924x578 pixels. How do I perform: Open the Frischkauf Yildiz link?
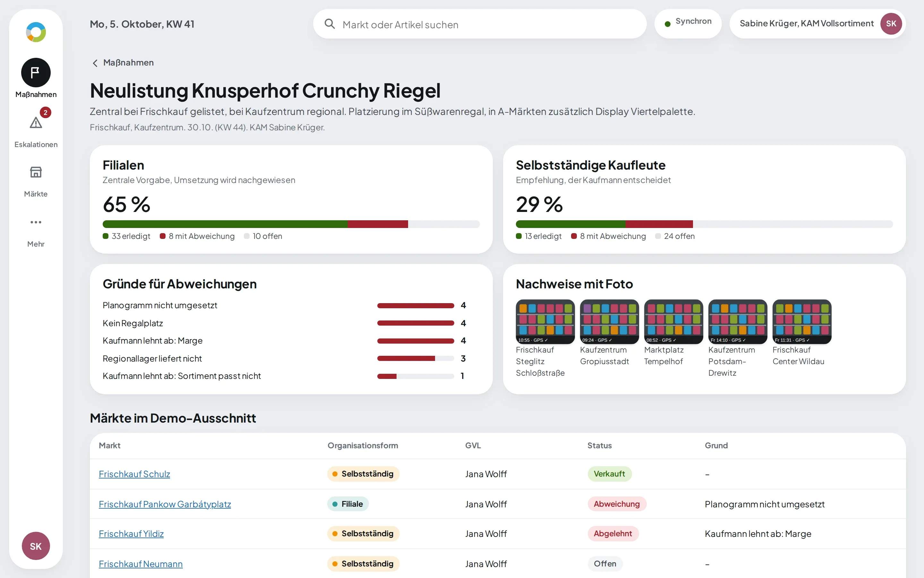point(131,534)
